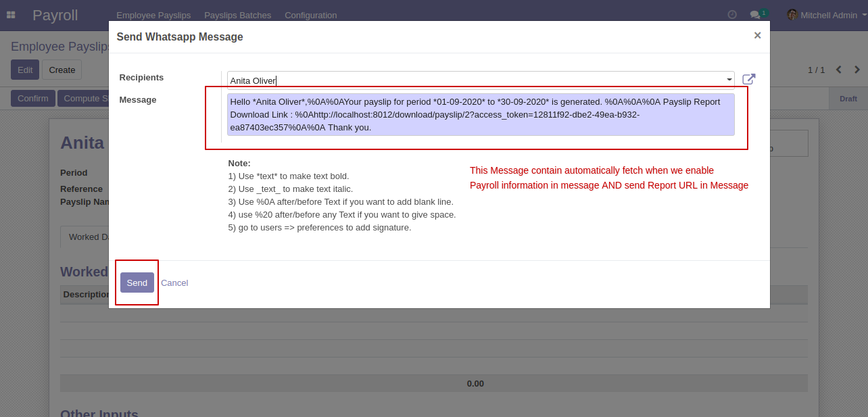Click the note 'Use *text* to make text bold.'
868x417 pixels.
tap(289, 176)
